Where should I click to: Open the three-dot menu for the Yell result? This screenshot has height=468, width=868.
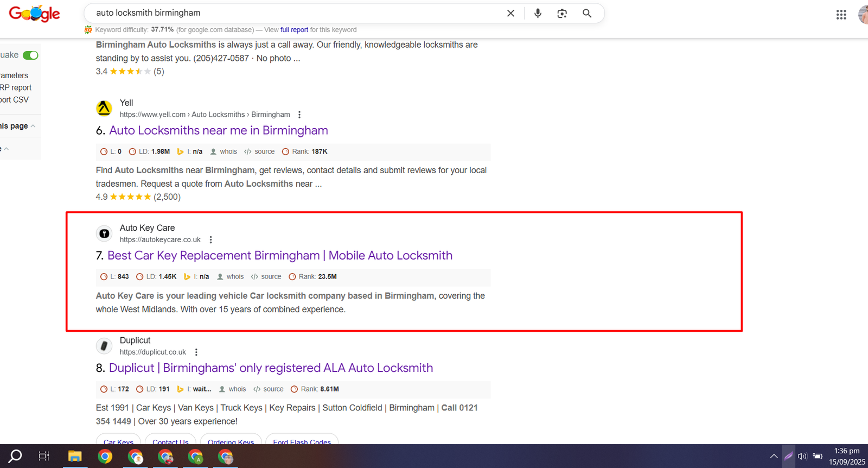299,115
